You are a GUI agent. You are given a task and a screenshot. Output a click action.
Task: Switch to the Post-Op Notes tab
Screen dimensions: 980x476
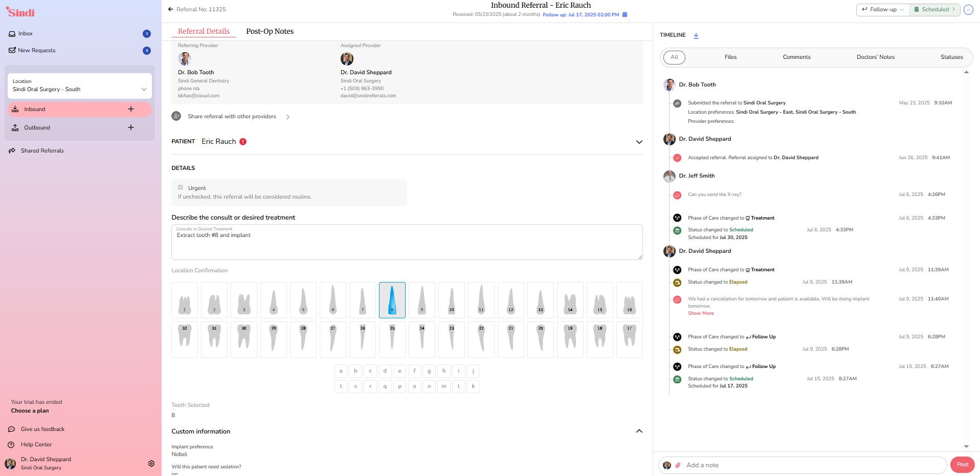[270, 31]
